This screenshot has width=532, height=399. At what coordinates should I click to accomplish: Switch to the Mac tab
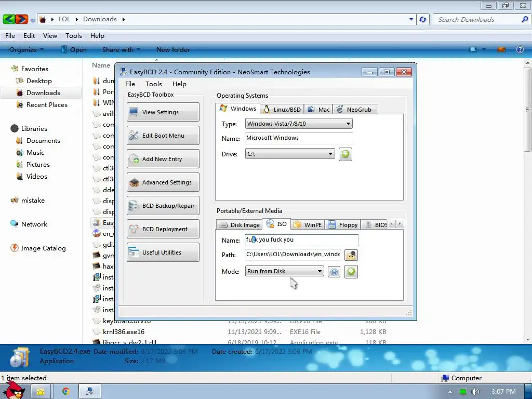coord(318,109)
